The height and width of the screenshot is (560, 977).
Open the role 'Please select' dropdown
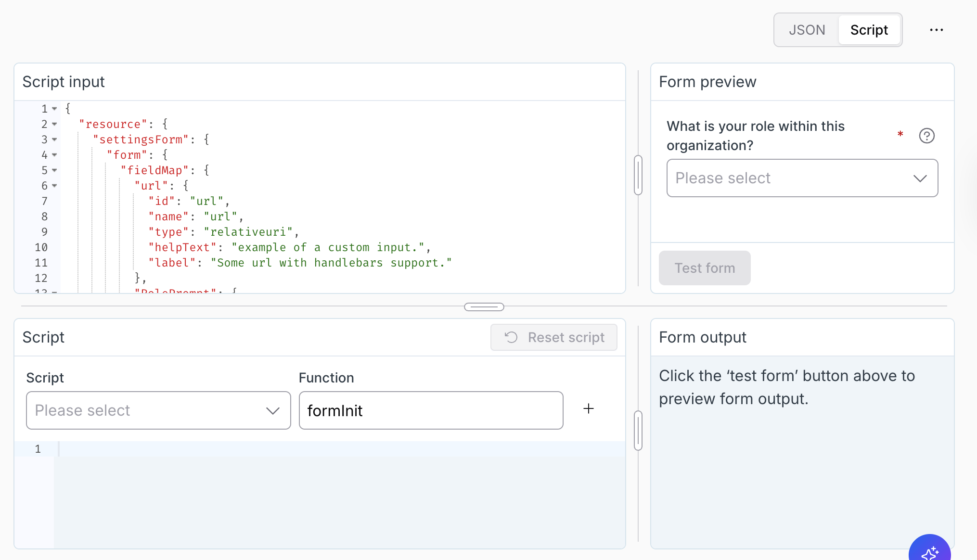coord(802,178)
